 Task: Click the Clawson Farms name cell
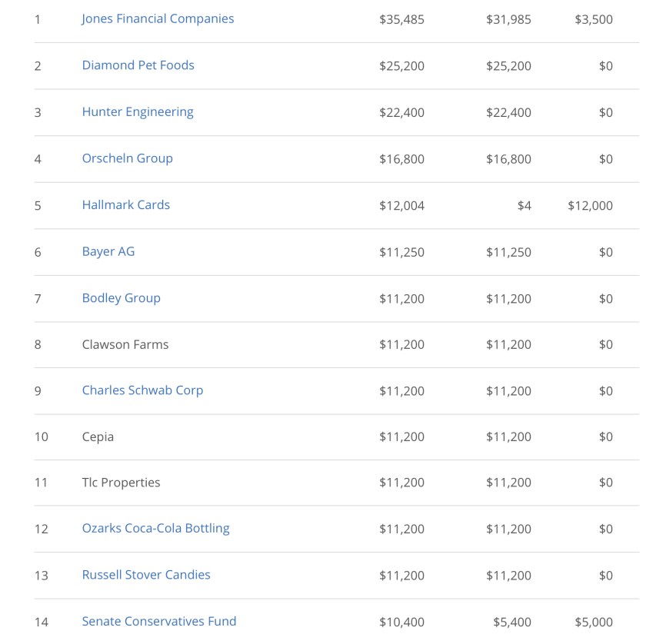(125, 344)
